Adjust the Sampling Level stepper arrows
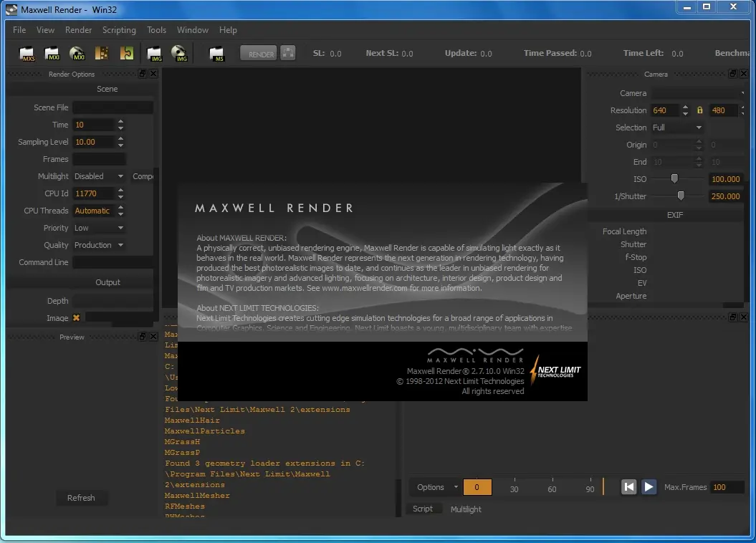This screenshot has height=543, width=756. tap(120, 142)
